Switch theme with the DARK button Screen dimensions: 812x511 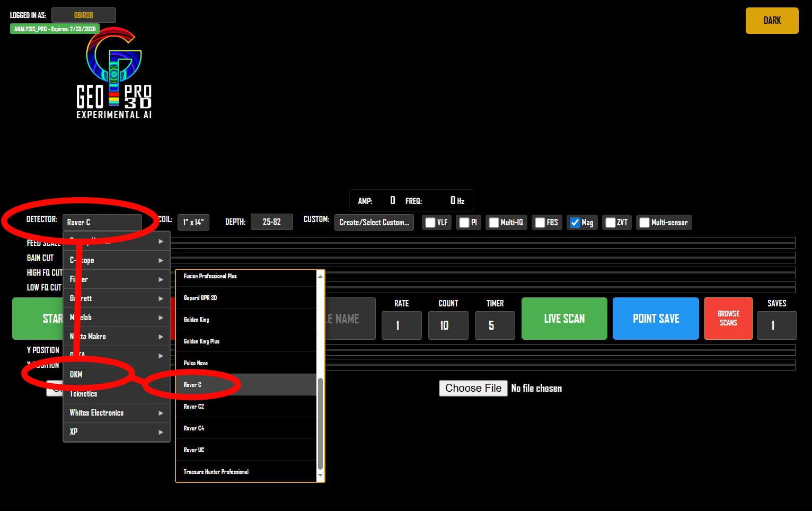coord(772,21)
